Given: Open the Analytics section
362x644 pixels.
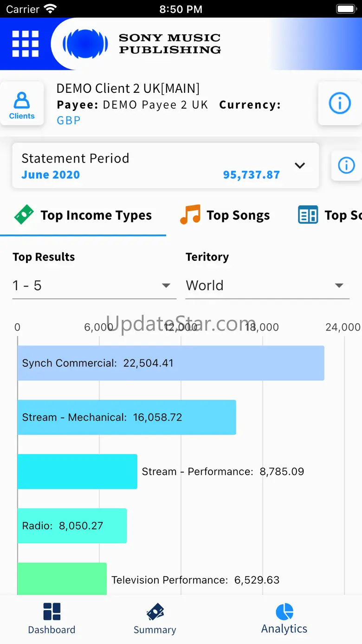Looking at the screenshot, I should [284, 618].
